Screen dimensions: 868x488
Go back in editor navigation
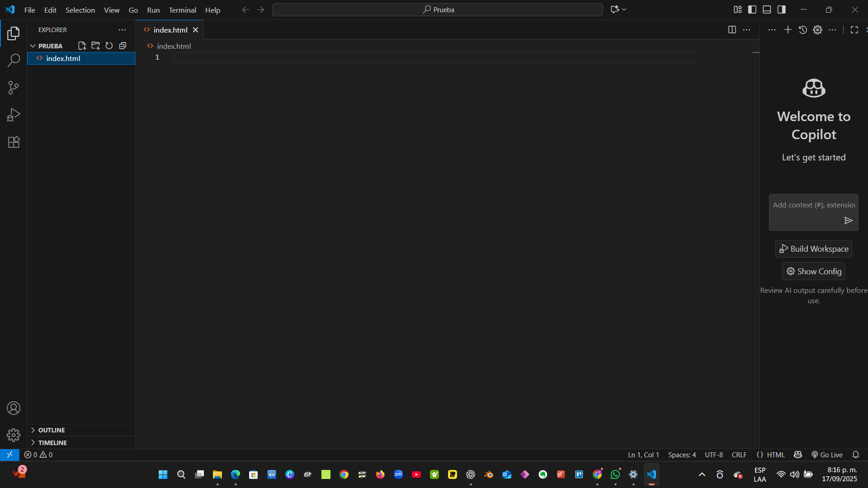tap(245, 10)
